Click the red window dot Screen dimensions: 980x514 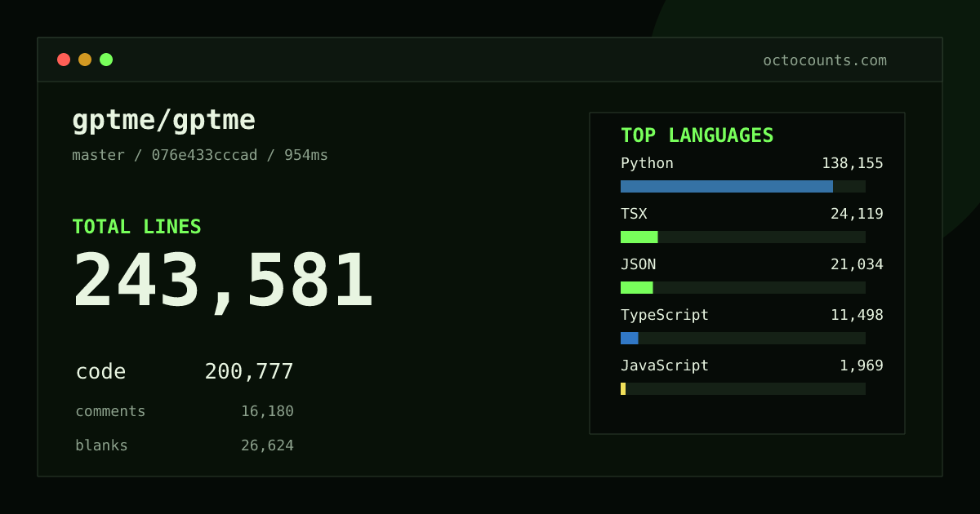tap(64, 60)
